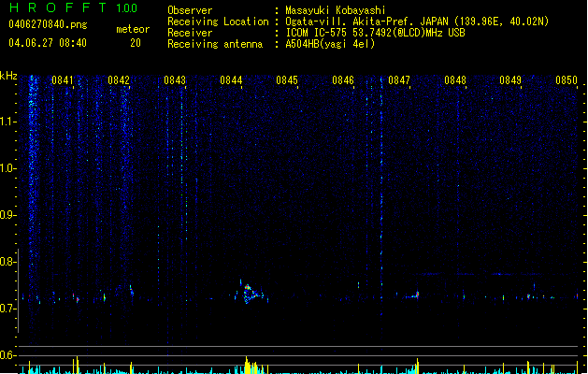Click the 0845 time marker
Screen dimensions: 588x374
(x=287, y=80)
